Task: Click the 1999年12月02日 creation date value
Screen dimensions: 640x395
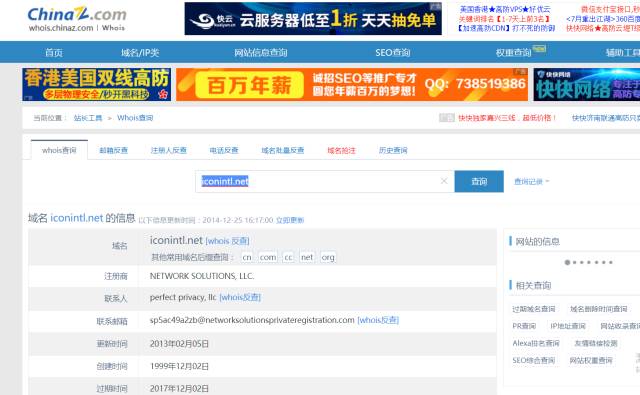Action: pyautogui.click(x=179, y=366)
